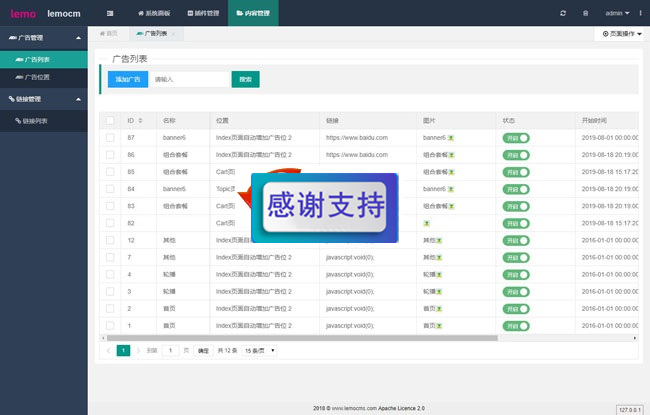Open the image icon in row ID 3
This screenshot has width=650, height=415.
click(439, 292)
